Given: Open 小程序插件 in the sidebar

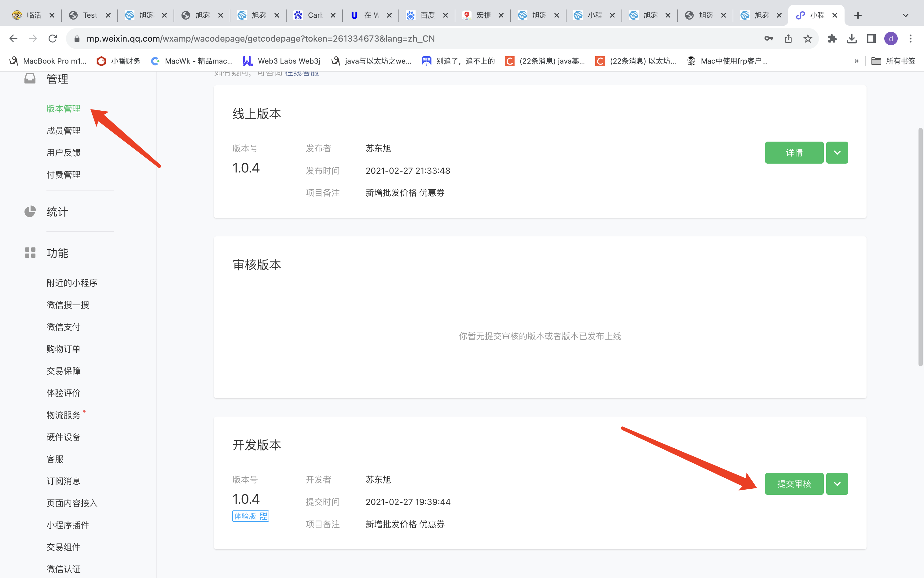Looking at the screenshot, I should 68,525.
